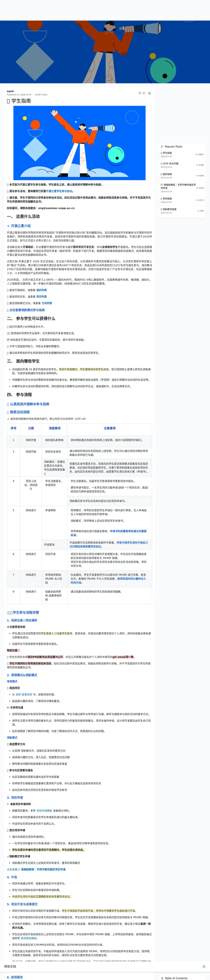
Task: Click the 5. 项目开发与成果提交 heading
Action: pos(22,904)
